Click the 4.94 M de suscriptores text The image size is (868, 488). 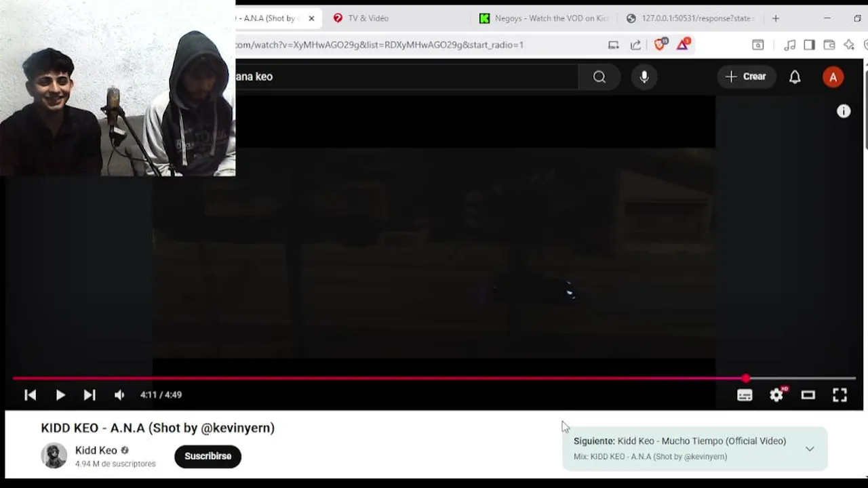point(115,464)
